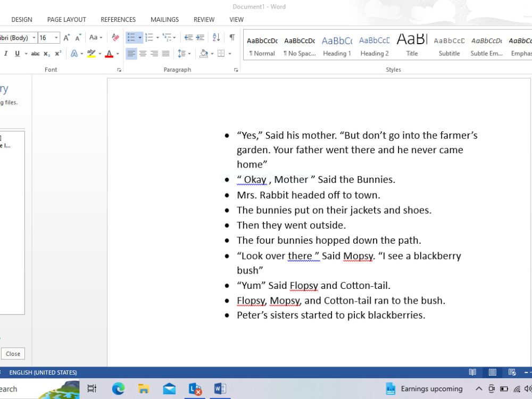Screen dimensions: 532x399
Task: Apply Heading 1 style
Action: coord(337,46)
